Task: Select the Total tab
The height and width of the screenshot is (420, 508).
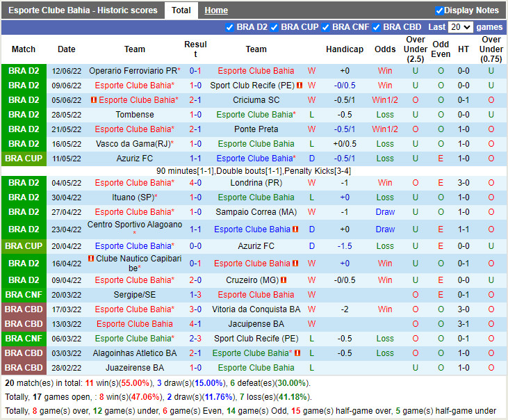Action: point(181,10)
